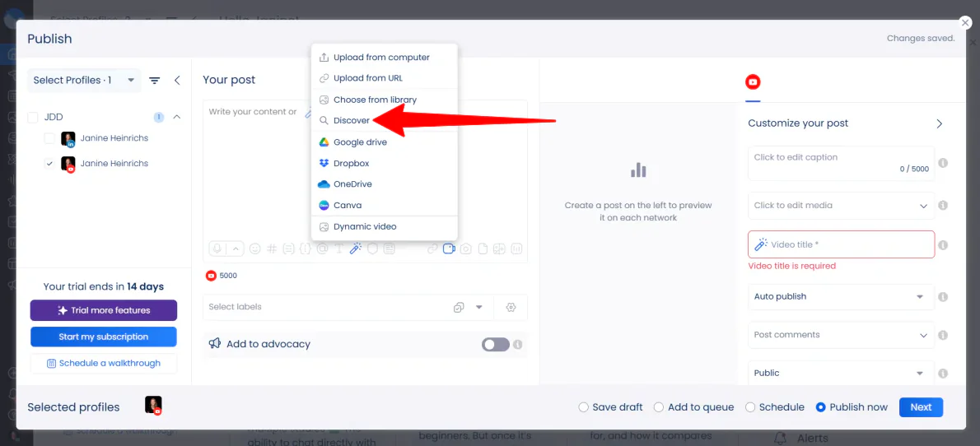Select the Schedule radio option
980x446 pixels.
pos(750,407)
